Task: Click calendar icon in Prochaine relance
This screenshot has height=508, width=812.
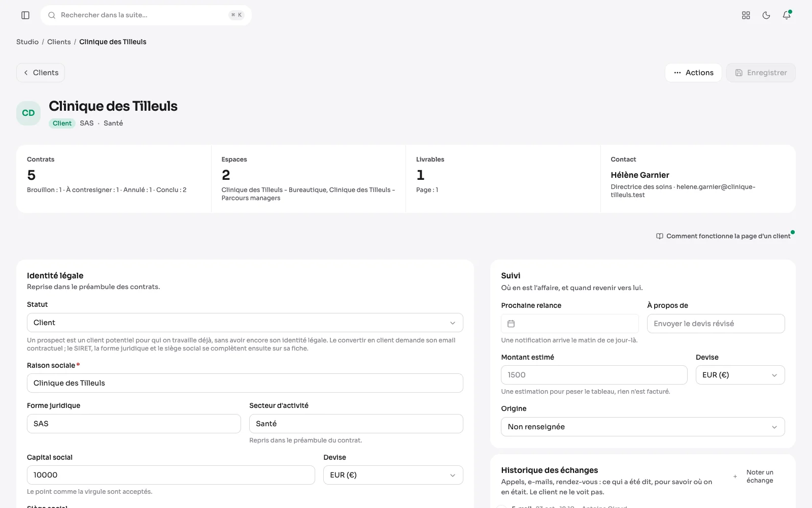Action: 511,324
